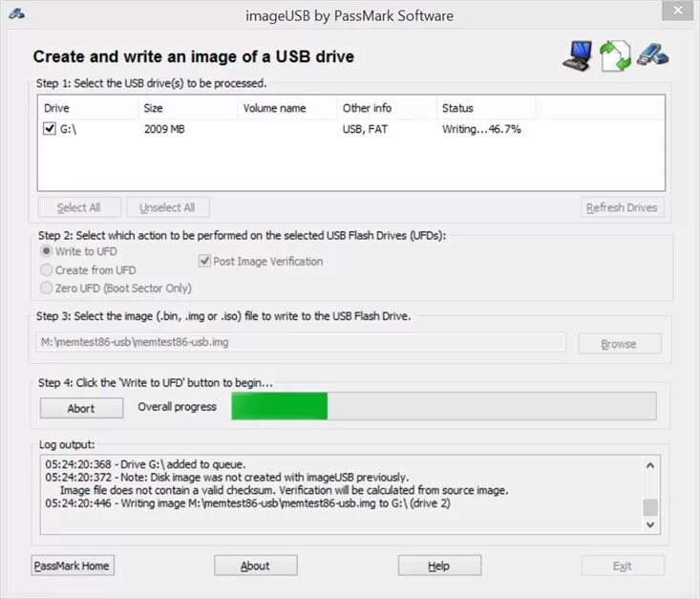Open the PassMark Home link button
700x599 pixels.
tap(73, 566)
